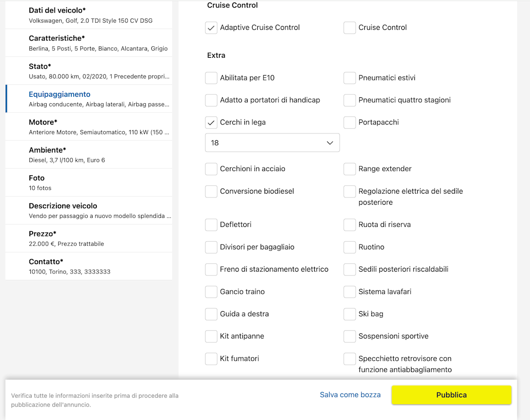Uncheck the Cerchi in lega option

211,122
